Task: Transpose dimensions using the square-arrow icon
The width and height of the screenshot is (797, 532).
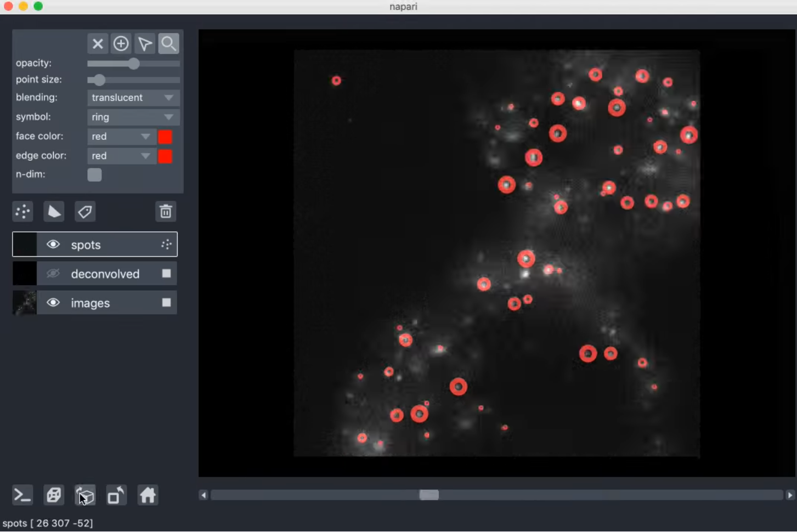Action: 116,495
